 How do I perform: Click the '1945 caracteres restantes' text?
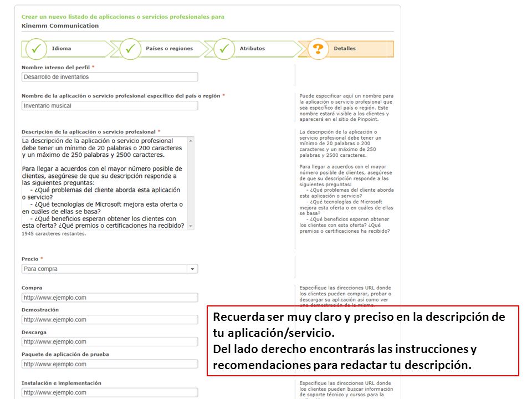(x=54, y=234)
